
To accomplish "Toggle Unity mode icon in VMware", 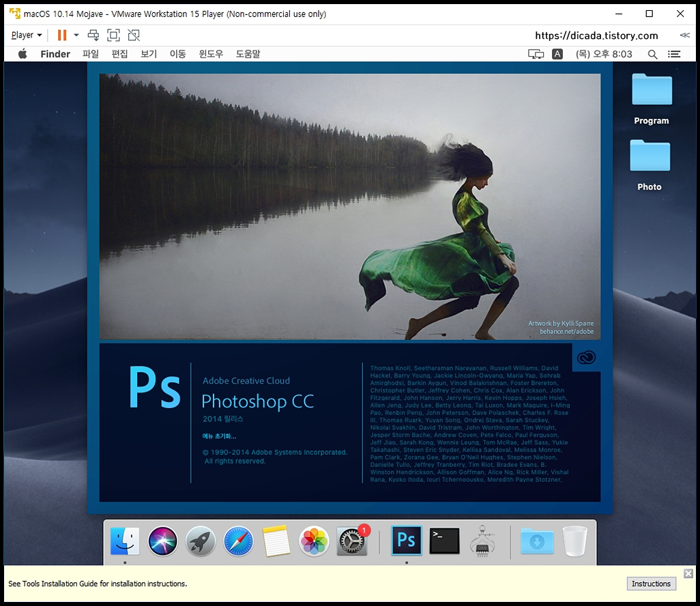I will (x=134, y=35).
